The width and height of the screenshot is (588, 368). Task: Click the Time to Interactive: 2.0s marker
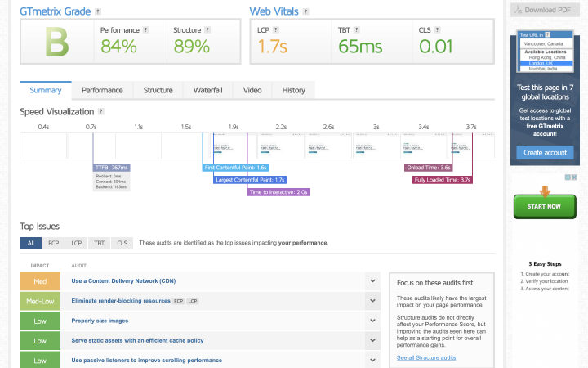click(278, 192)
